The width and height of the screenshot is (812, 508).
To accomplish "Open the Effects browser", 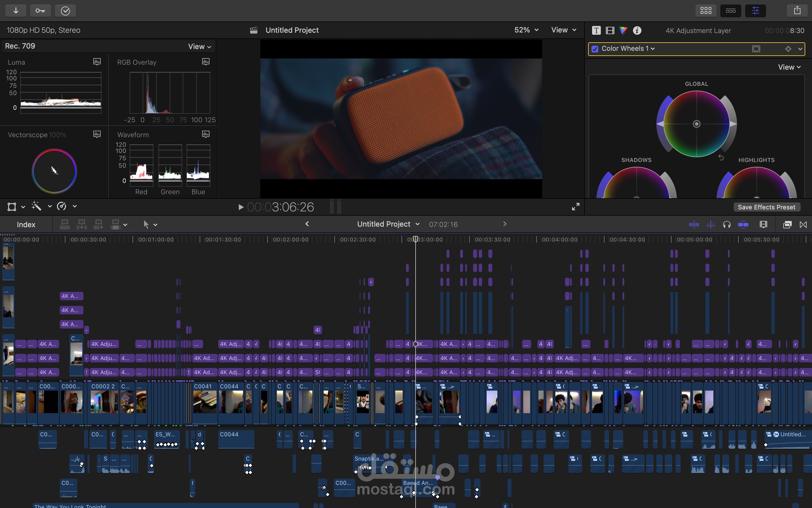I will pyautogui.click(x=787, y=224).
